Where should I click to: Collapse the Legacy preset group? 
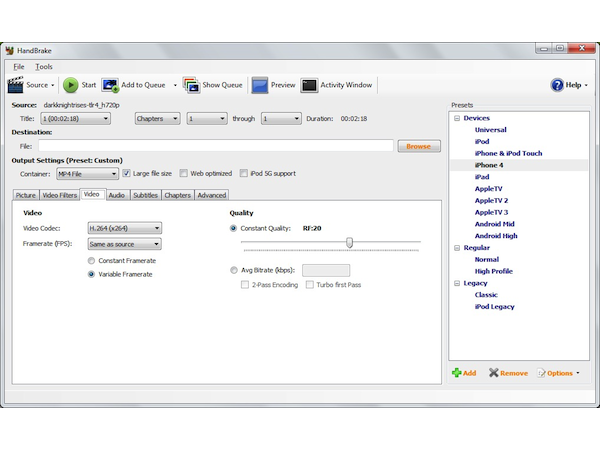click(x=457, y=283)
